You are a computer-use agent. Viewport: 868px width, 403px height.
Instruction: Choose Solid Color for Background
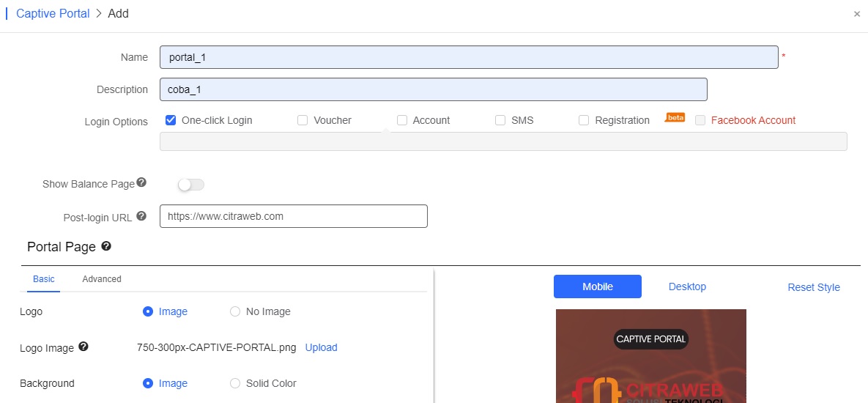tap(235, 383)
